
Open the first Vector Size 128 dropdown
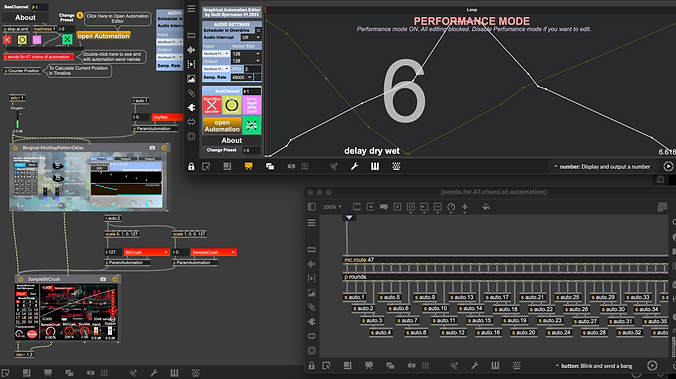point(246,54)
